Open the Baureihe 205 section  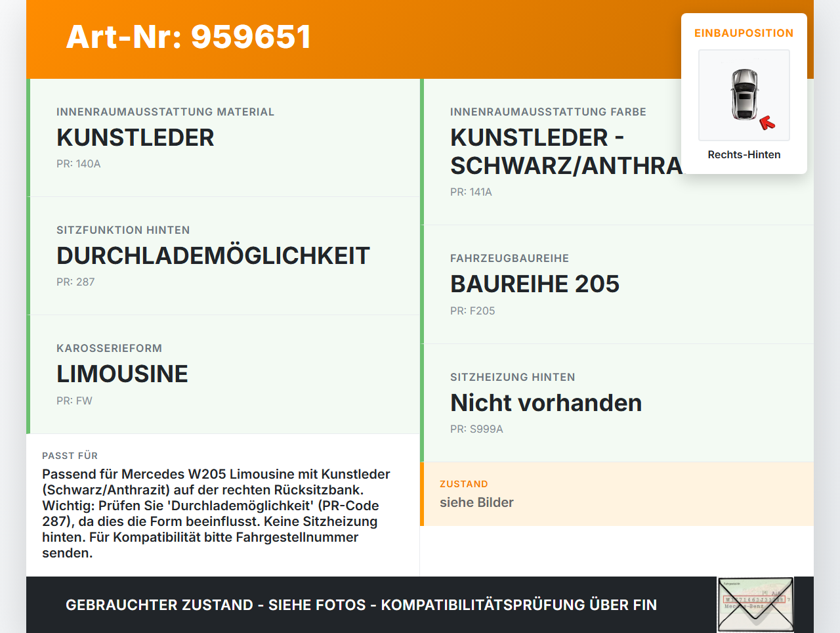[535, 284]
